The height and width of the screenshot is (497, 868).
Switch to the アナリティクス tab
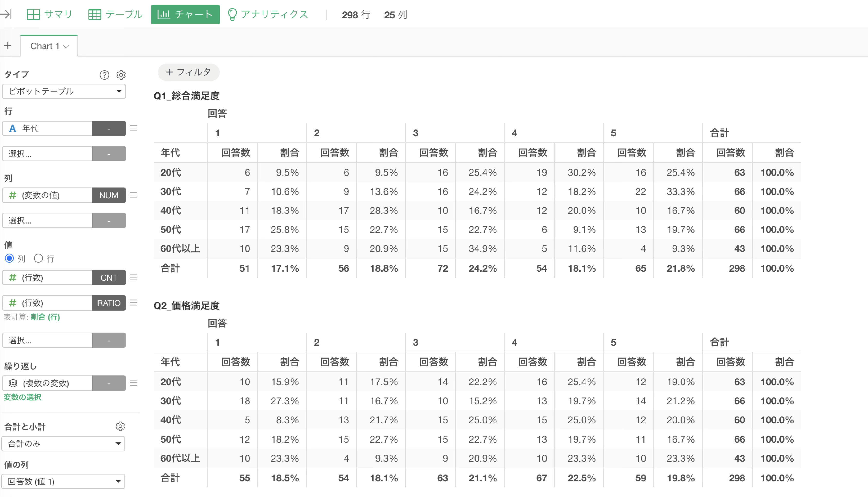268,14
